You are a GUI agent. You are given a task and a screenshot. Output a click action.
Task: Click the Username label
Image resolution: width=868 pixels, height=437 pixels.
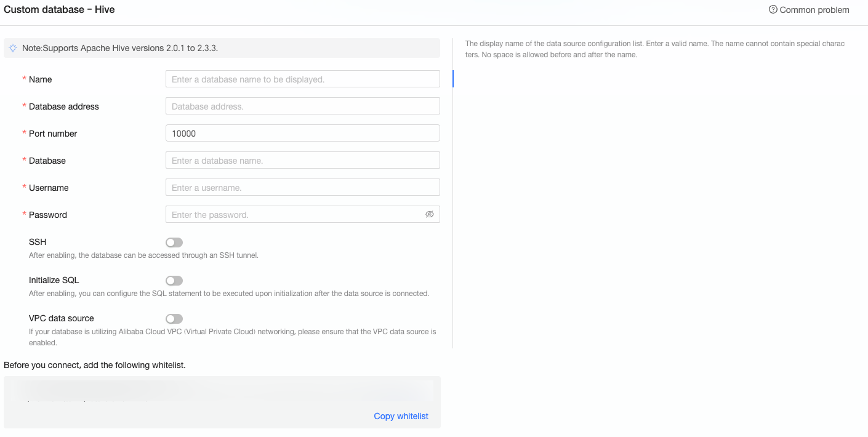pyautogui.click(x=49, y=188)
